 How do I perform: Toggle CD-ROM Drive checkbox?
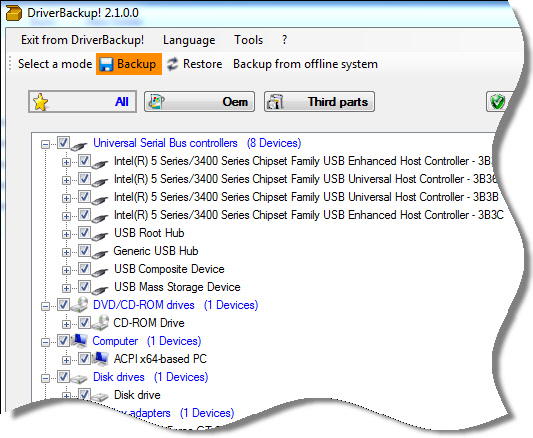[84, 322]
